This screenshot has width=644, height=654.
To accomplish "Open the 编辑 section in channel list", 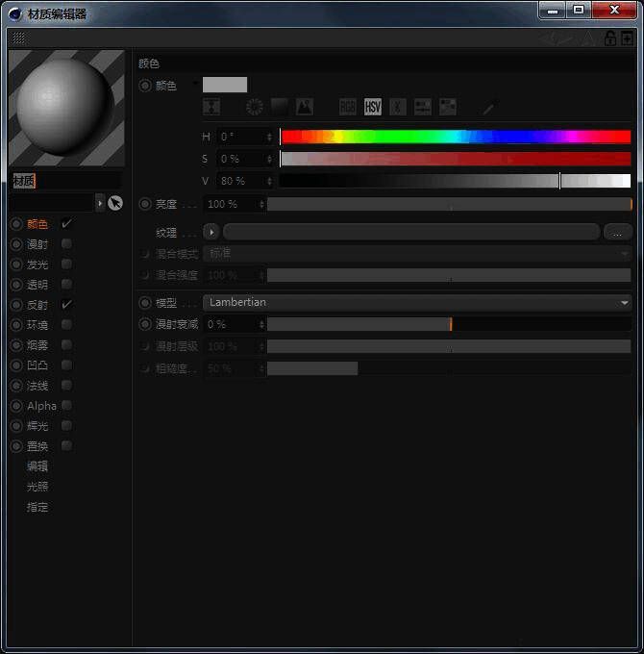I will (37, 466).
